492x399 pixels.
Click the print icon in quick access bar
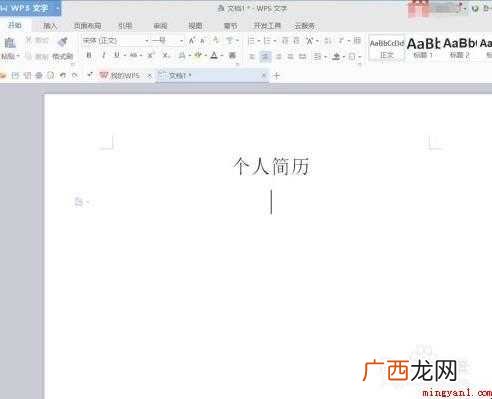pos(39,75)
